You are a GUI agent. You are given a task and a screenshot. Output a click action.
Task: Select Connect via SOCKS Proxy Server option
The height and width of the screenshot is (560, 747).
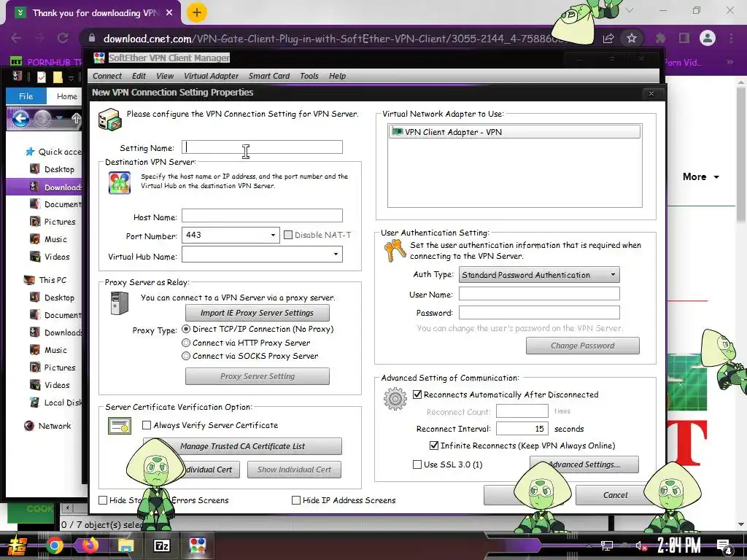186,356
